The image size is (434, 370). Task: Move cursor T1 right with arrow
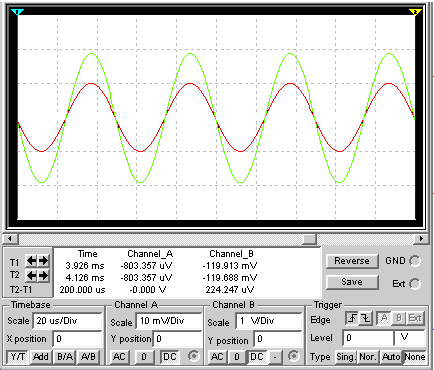coord(44,261)
